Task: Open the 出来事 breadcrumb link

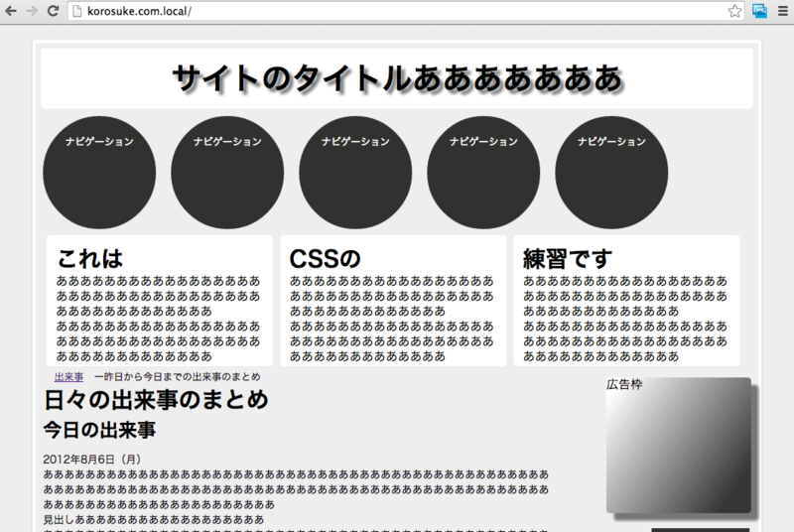Action: click(68, 376)
